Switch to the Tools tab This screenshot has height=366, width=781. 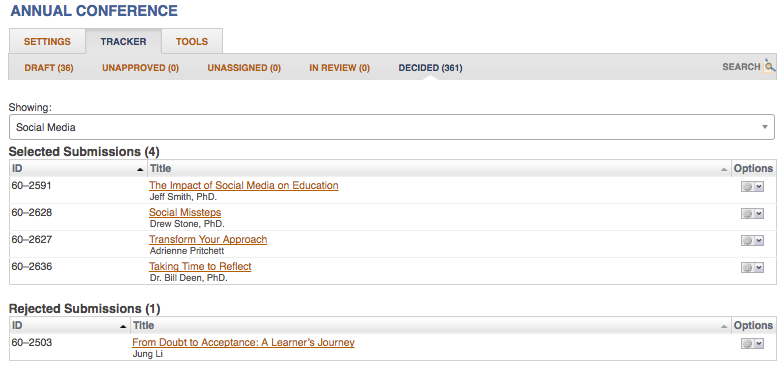point(192,41)
